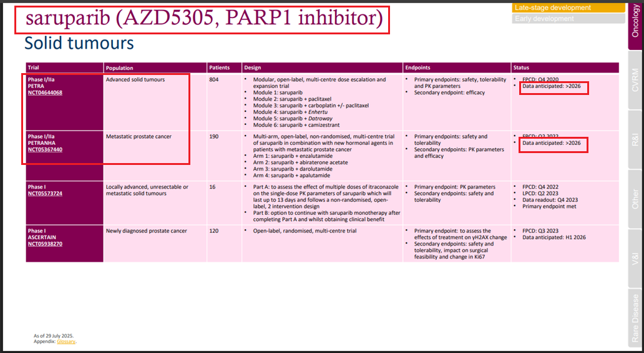Open the NCT04644068 PETRA trial link

pyautogui.click(x=45, y=93)
